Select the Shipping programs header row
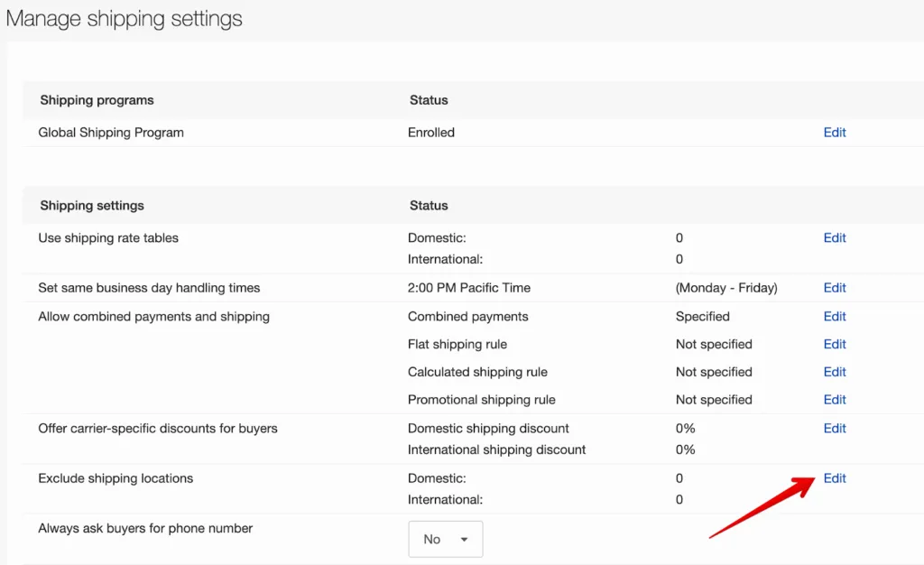Screen dimensions: 924x565 click(95, 100)
